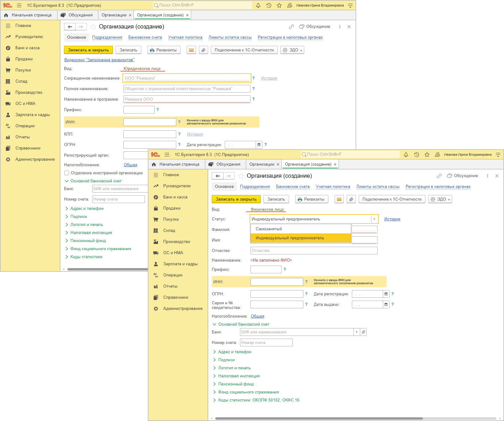The width and height of the screenshot is (504, 421).
Task: Open main menu hamburger in front window
Action: coord(167,154)
